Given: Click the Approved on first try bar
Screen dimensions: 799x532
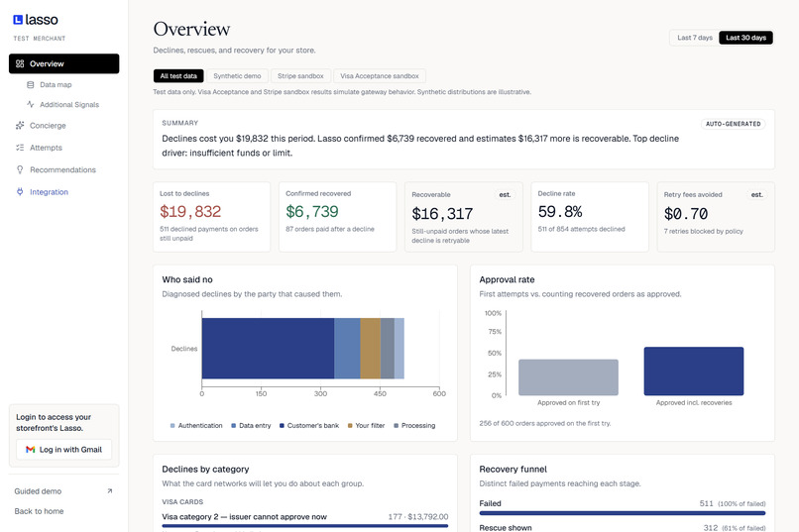Looking at the screenshot, I should [x=569, y=377].
